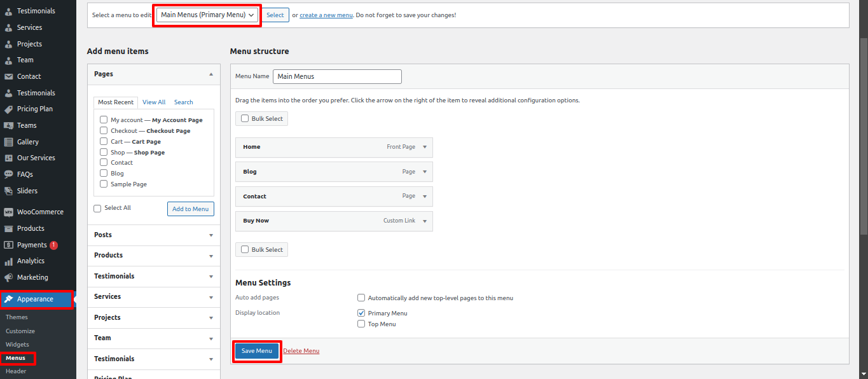This screenshot has height=379, width=868.
Task: Expand the Buy Now menu item arrow
Action: click(x=425, y=221)
